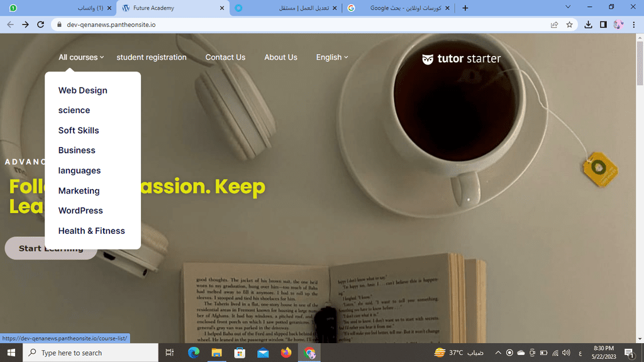Open the weather widget showing 37°C
The height and width of the screenshot is (362, 644).
(x=458, y=353)
